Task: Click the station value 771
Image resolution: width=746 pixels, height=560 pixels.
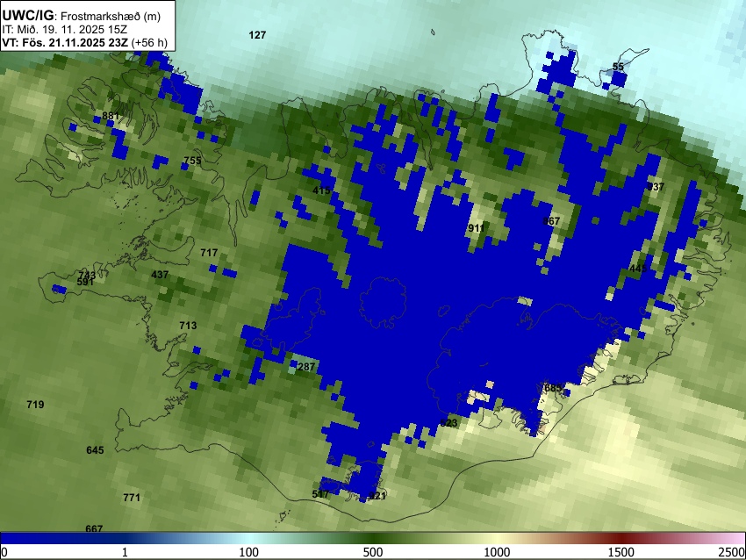Action: (132, 498)
